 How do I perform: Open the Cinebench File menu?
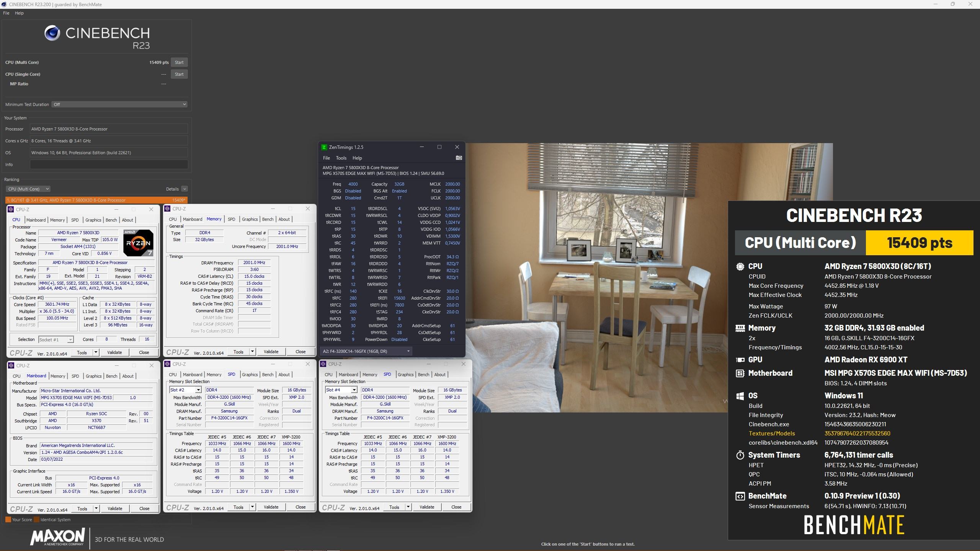6,13
